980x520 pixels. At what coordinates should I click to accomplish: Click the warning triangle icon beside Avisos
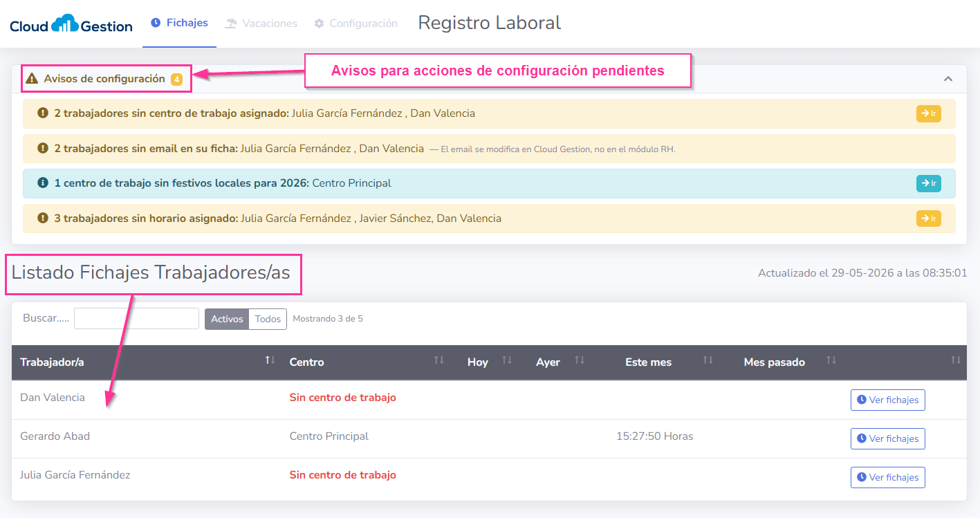(32, 79)
